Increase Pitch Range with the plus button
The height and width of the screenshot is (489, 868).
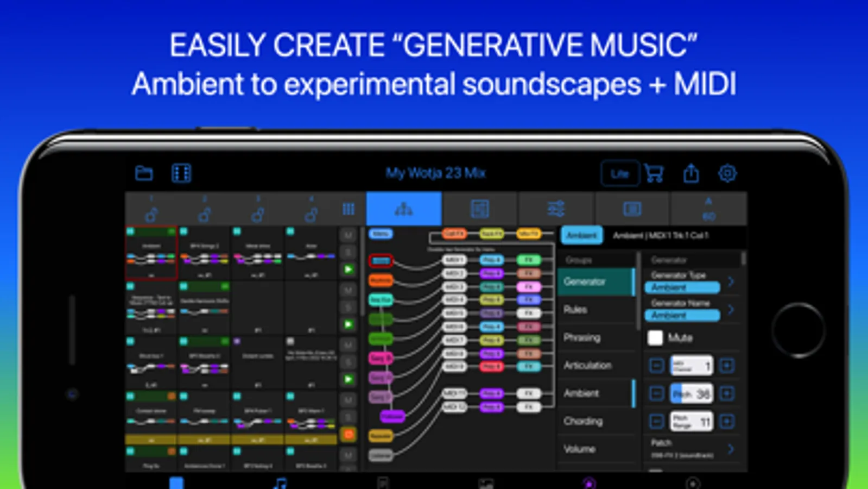[x=727, y=421]
